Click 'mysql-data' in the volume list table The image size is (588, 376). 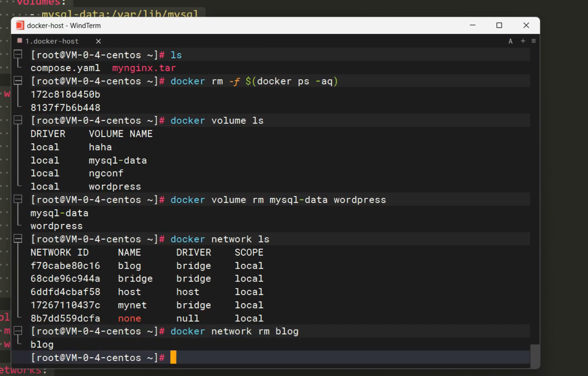pos(118,160)
